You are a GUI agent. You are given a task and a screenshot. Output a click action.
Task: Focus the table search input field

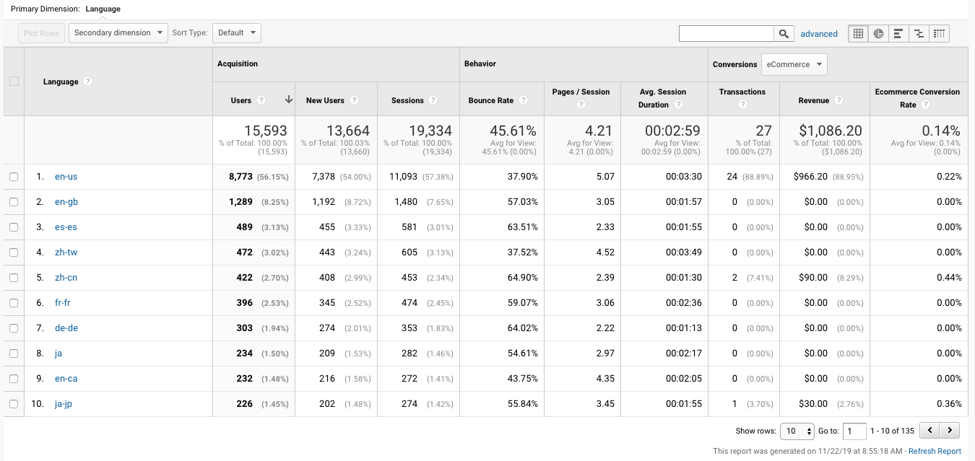click(726, 34)
